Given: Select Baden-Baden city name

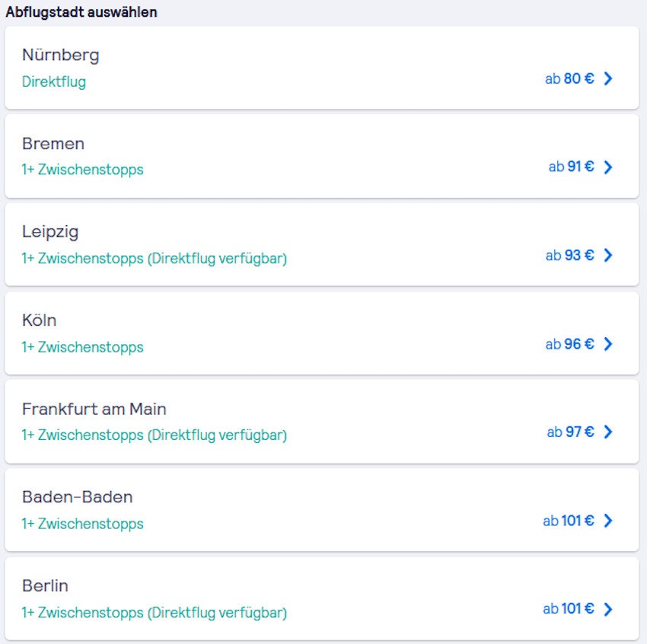Looking at the screenshot, I should click(78, 497).
